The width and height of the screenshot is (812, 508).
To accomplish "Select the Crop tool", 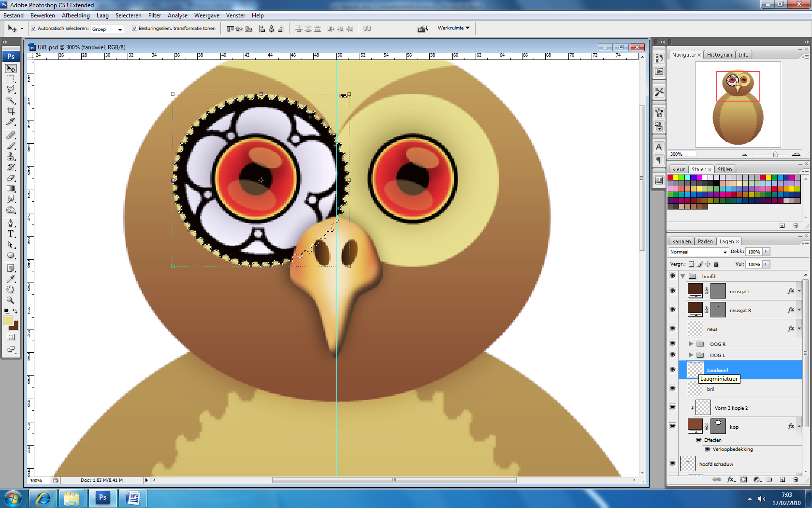I will click(x=11, y=111).
